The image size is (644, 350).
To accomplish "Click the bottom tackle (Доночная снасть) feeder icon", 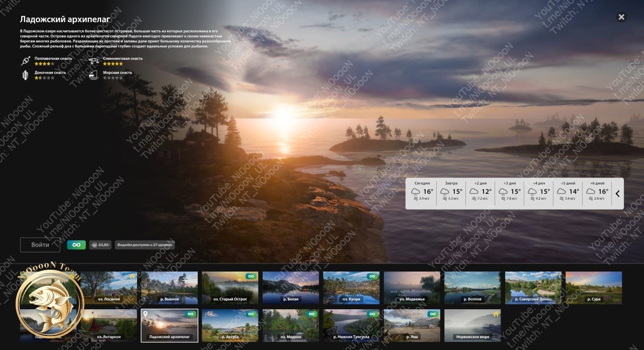I will 25,75.
